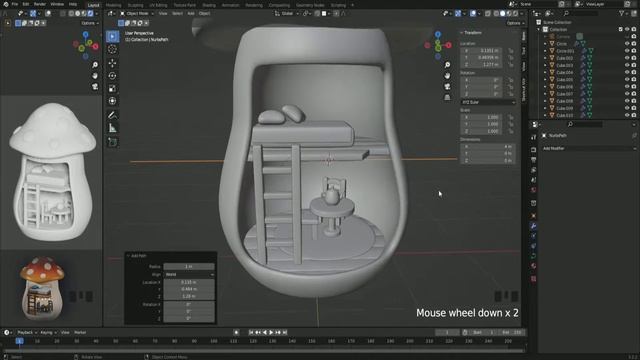The height and width of the screenshot is (360, 640).
Task: Open Modifiers wrench tab in Properties
Action: (x=533, y=226)
